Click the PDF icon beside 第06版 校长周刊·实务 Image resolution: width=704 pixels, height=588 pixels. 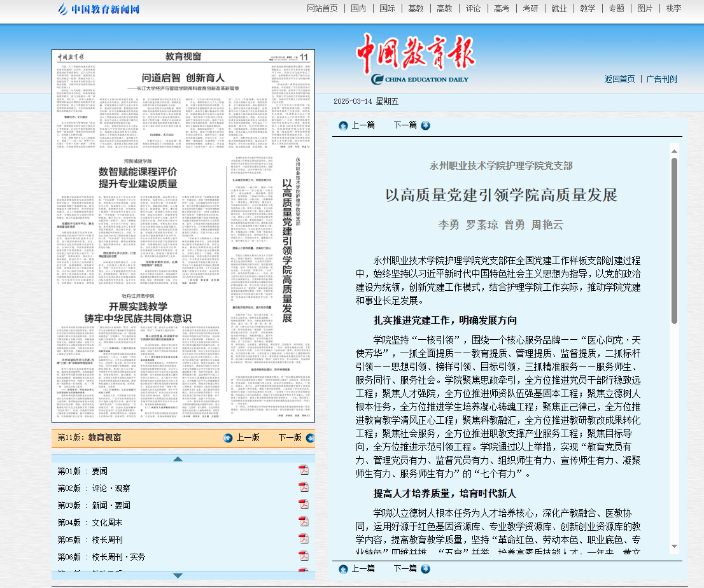(x=304, y=555)
